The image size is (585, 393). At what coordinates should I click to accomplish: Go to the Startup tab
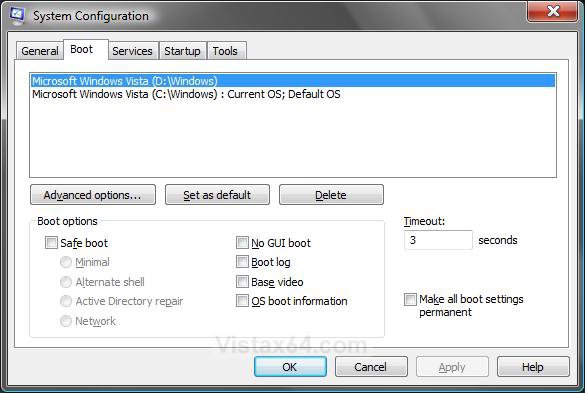coord(182,51)
